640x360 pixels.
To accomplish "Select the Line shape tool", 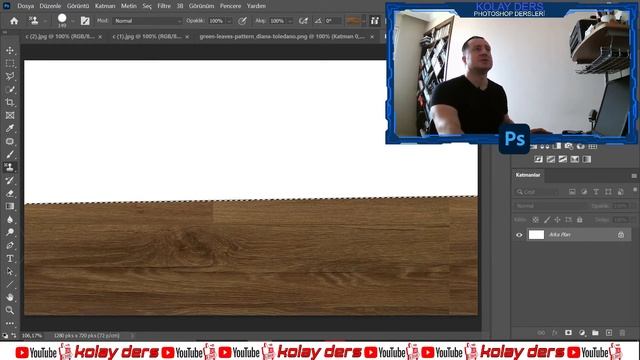I will (10, 284).
